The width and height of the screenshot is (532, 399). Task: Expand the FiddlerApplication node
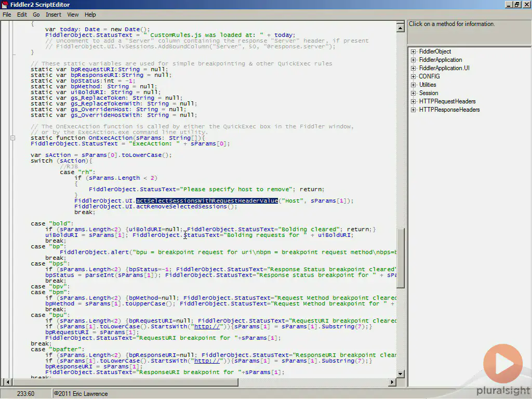point(413,60)
